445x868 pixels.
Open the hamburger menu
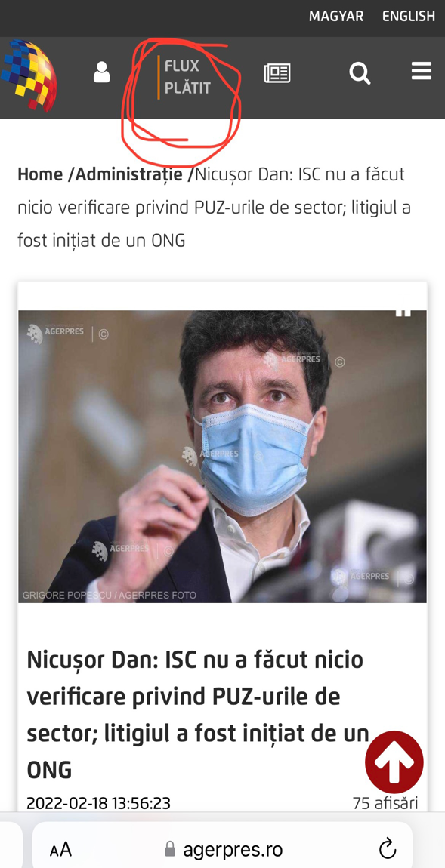pyautogui.click(x=422, y=72)
